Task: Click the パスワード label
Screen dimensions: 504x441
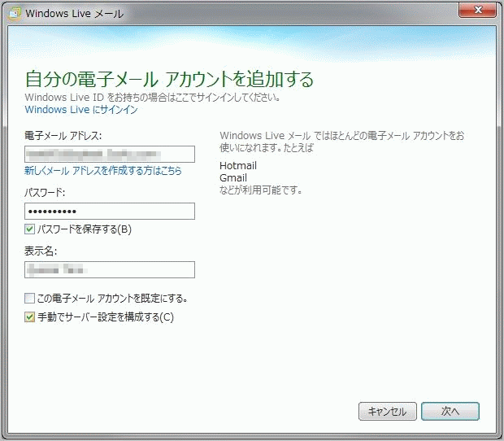Action: [x=45, y=193]
